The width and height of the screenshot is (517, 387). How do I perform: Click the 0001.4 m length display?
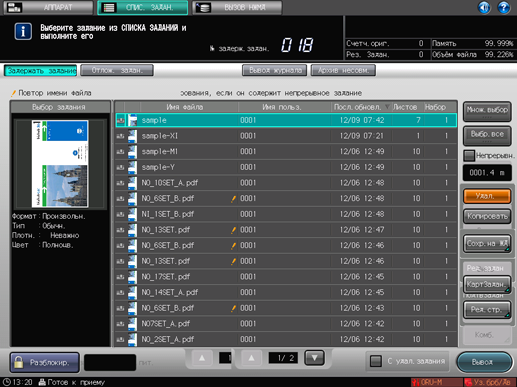point(487,173)
